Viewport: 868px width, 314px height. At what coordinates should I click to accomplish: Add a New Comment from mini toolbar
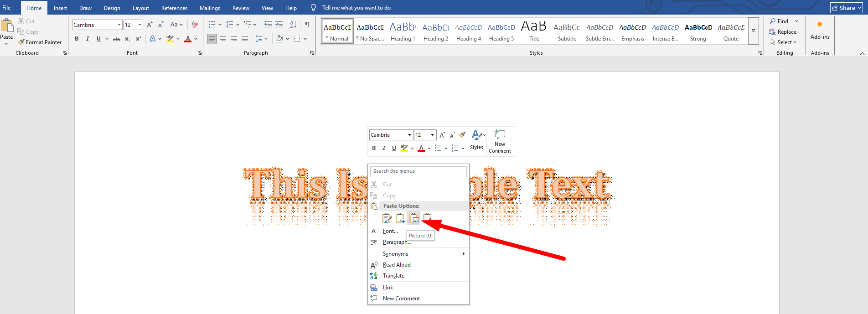pos(500,141)
